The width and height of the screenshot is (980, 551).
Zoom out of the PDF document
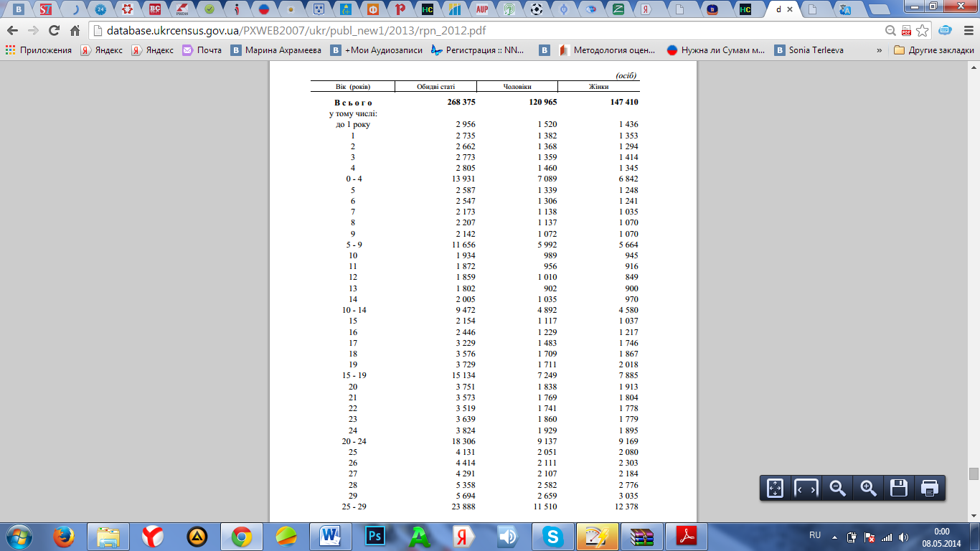click(837, 489)
